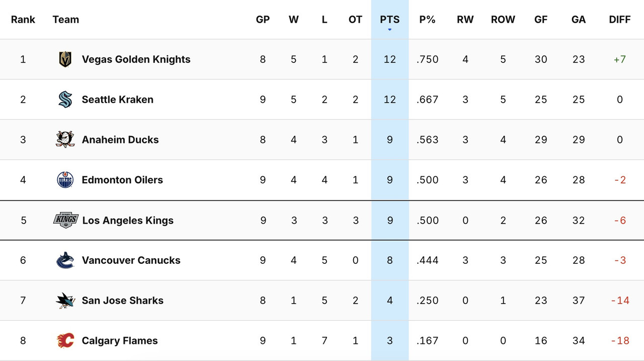Click the Los Angeles Kings logo
The image size is (644, 361).
[x=65, y=220]
